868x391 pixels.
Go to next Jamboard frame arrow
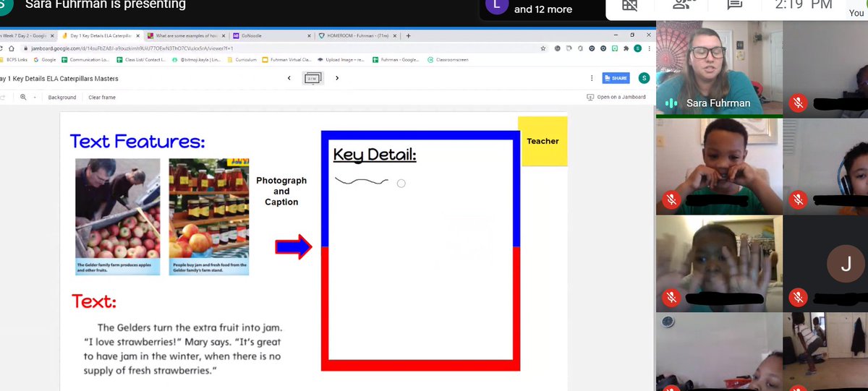337,78
